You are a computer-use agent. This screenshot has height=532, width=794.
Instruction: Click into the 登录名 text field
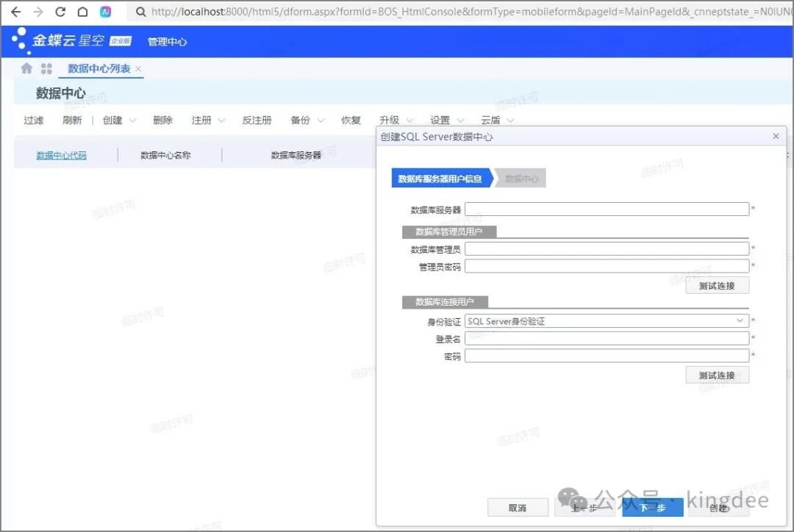(607, 339)
